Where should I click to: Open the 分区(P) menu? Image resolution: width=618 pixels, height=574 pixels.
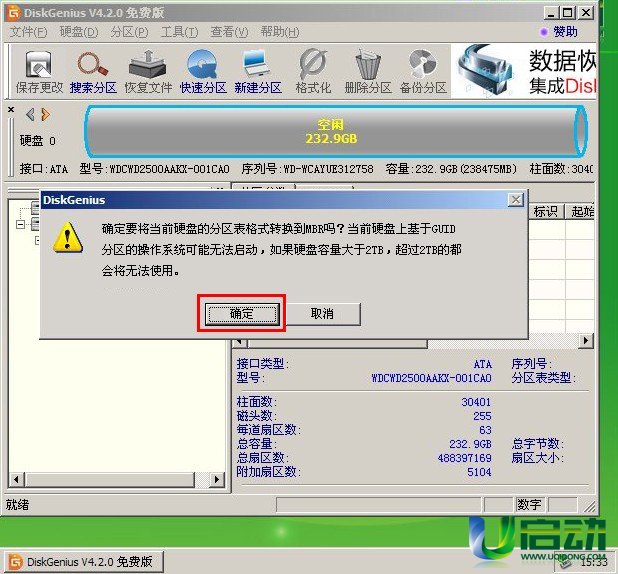tap(129, 32)
